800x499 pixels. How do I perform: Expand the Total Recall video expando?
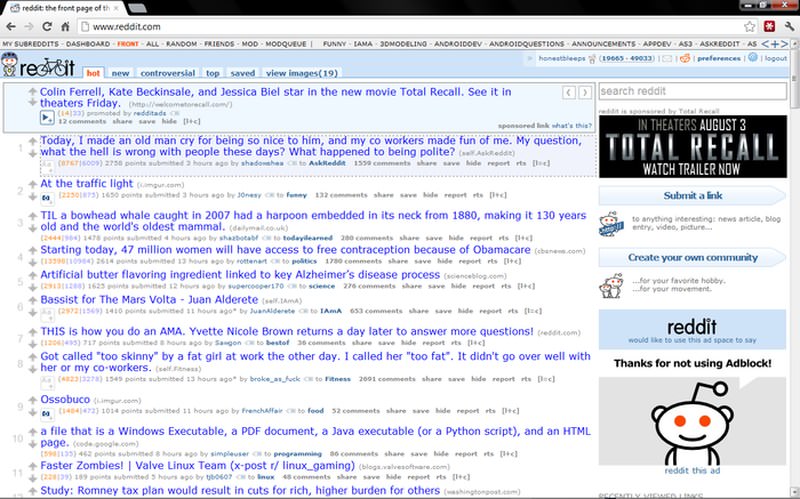tap(47, 118)
